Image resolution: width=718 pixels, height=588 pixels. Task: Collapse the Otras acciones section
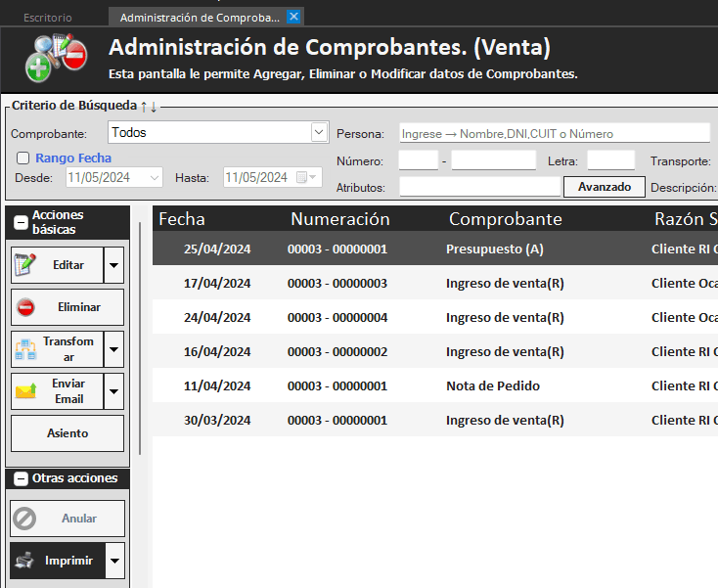[21, 478]
